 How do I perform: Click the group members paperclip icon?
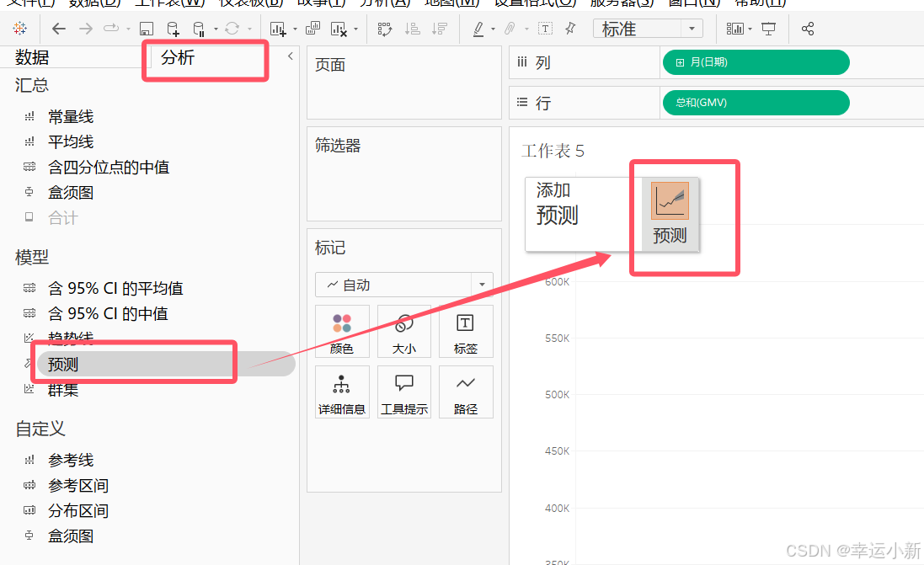pos(510,29)
